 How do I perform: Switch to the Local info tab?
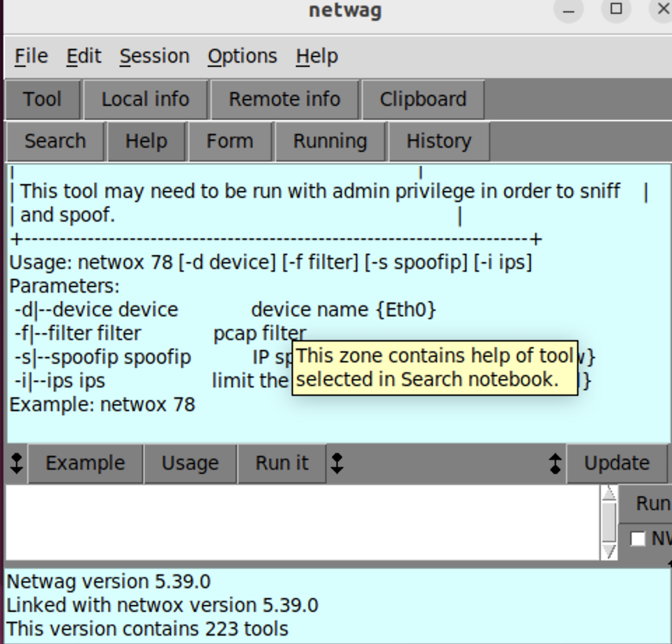click(145, 99)
